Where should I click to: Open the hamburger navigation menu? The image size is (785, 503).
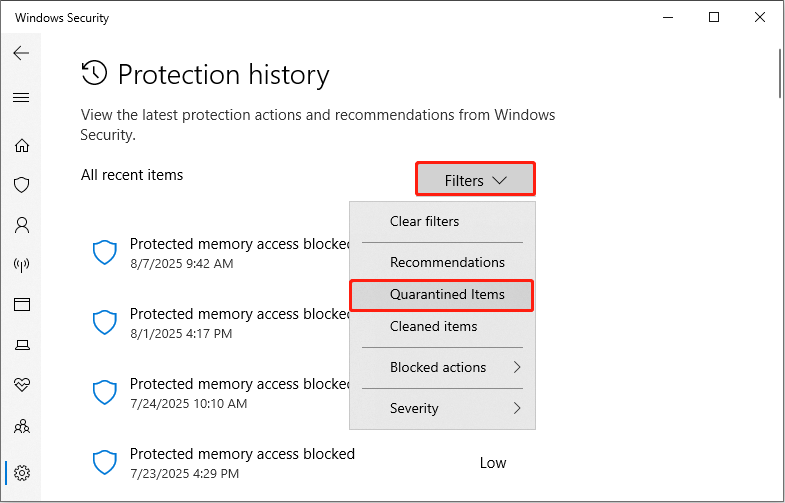(21, 98)
